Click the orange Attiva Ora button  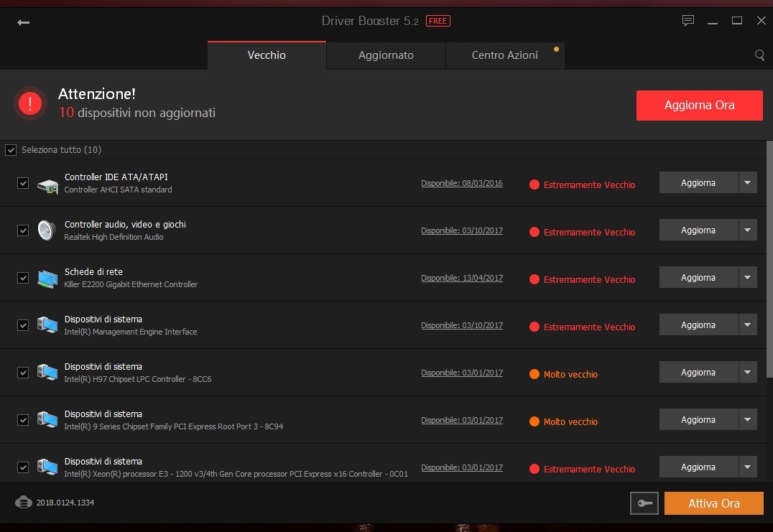click(x=713, y=503)
